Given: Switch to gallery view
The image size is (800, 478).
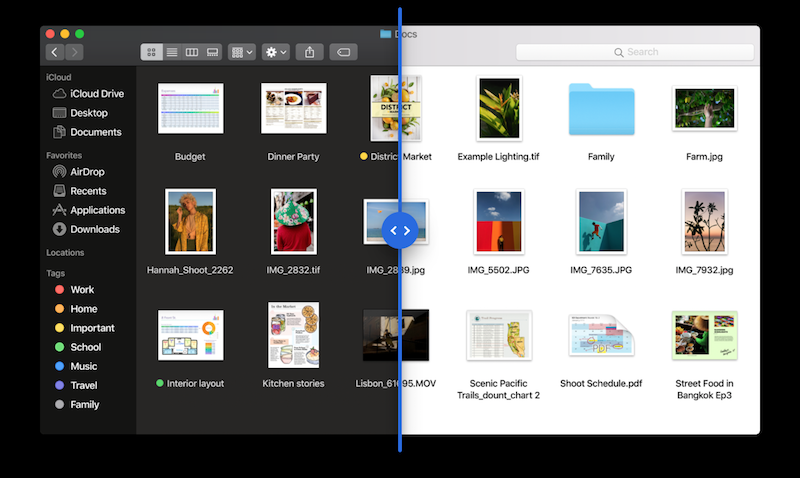Looking at the screenshot, I should [212, 51].
